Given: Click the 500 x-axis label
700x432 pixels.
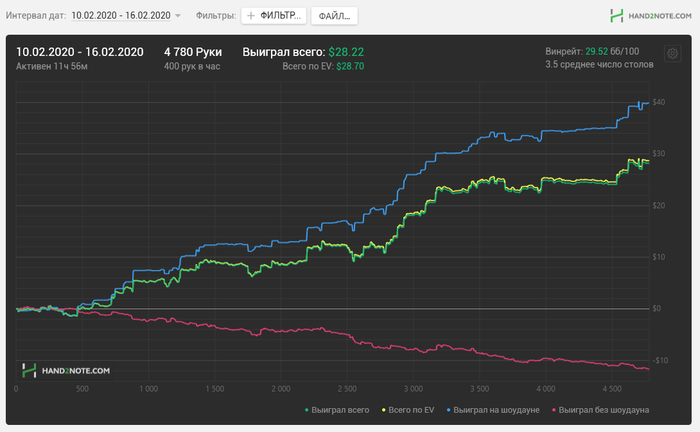Looking at the screenshot, I should click(82, 389).
